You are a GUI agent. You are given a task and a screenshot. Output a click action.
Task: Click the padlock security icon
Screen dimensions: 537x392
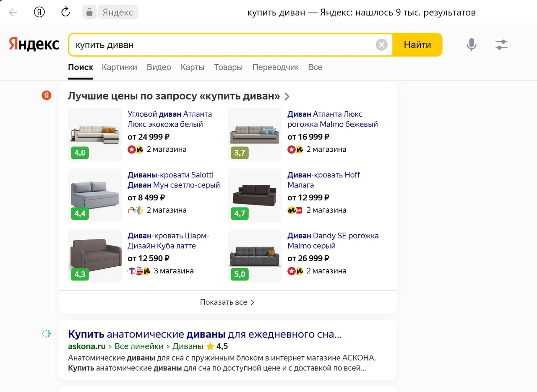click(89, 12)
